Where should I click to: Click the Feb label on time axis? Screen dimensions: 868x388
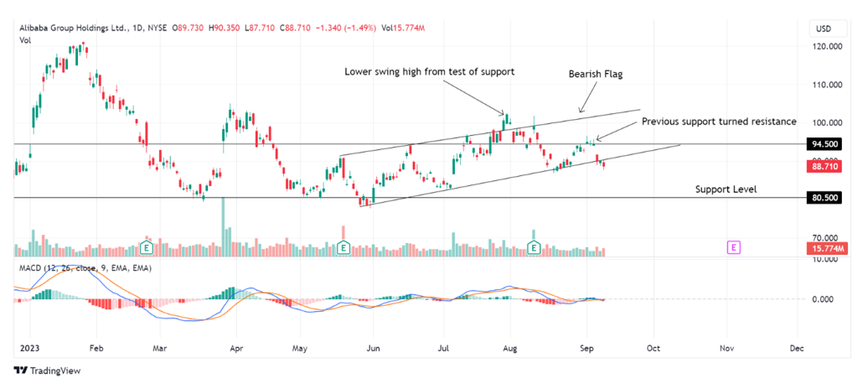pyautogui.click(x=96, y=349)
